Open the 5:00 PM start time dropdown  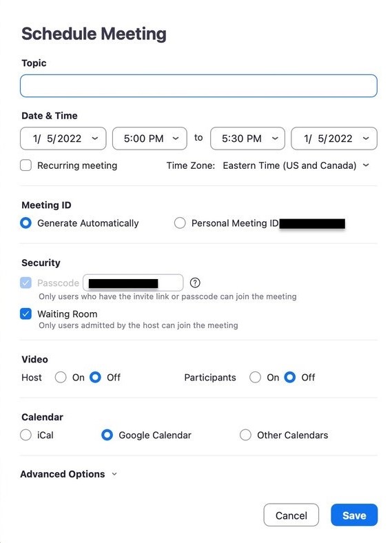click(x=149, y=139)
